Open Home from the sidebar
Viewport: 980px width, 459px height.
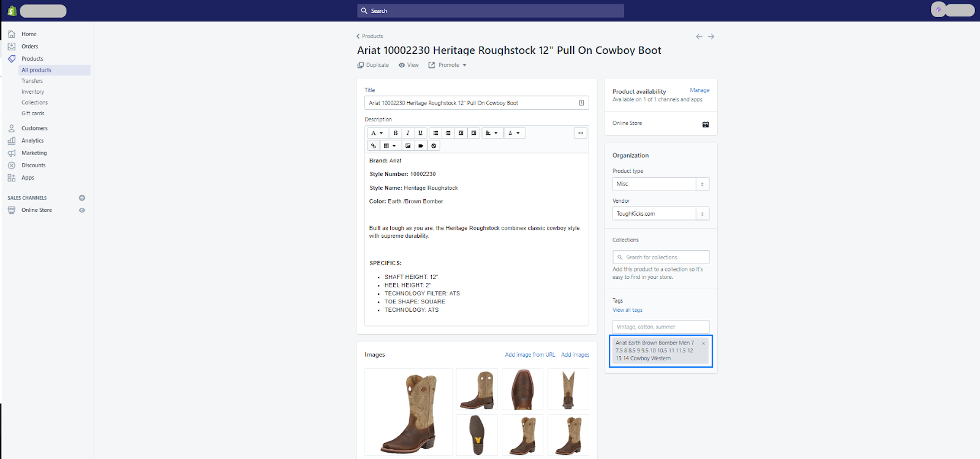coord(29,34)
